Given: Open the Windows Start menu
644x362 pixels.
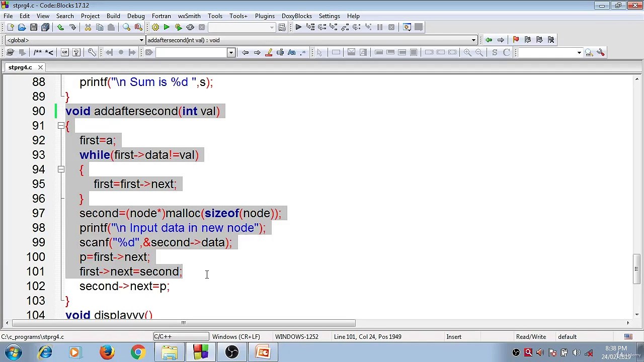Looking at the screenshot, I should pyautogui.click(x=14, y=352).
